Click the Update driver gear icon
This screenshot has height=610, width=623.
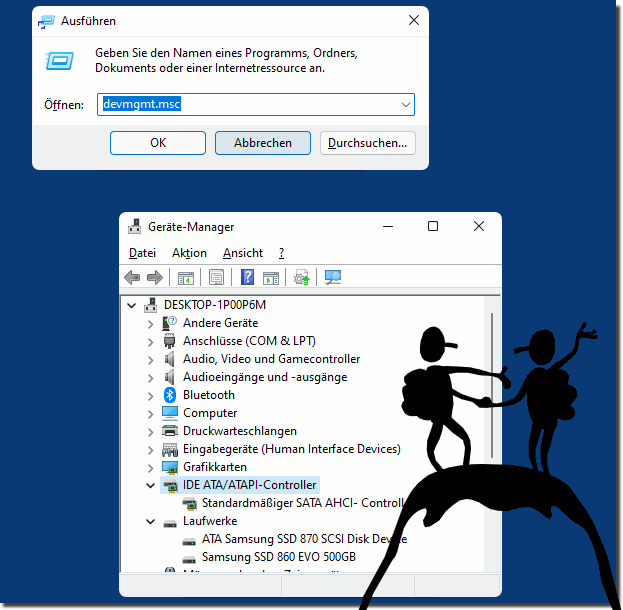(301, 277)
